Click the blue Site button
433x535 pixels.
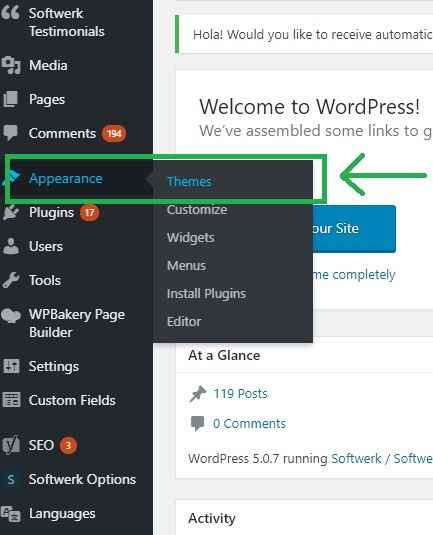tap(354, 229)
